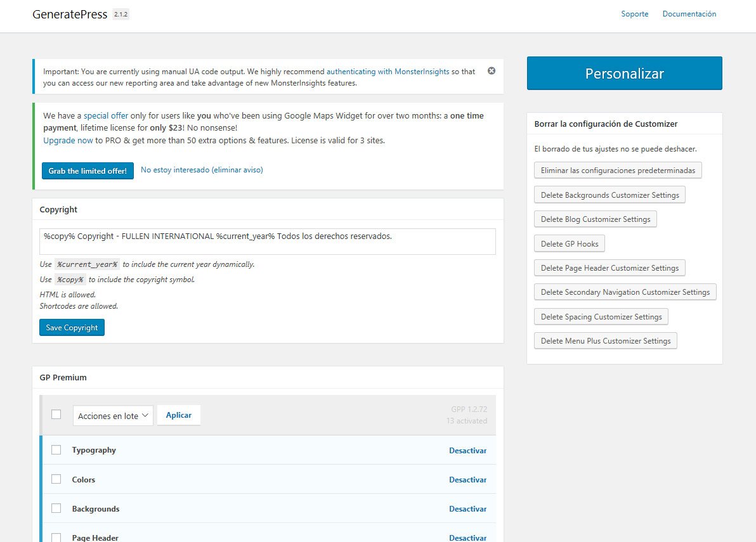756x542 pixels.
Task: Click Delete Secondary Navigation Customizer Settings
Action: (x=625, y=292)
